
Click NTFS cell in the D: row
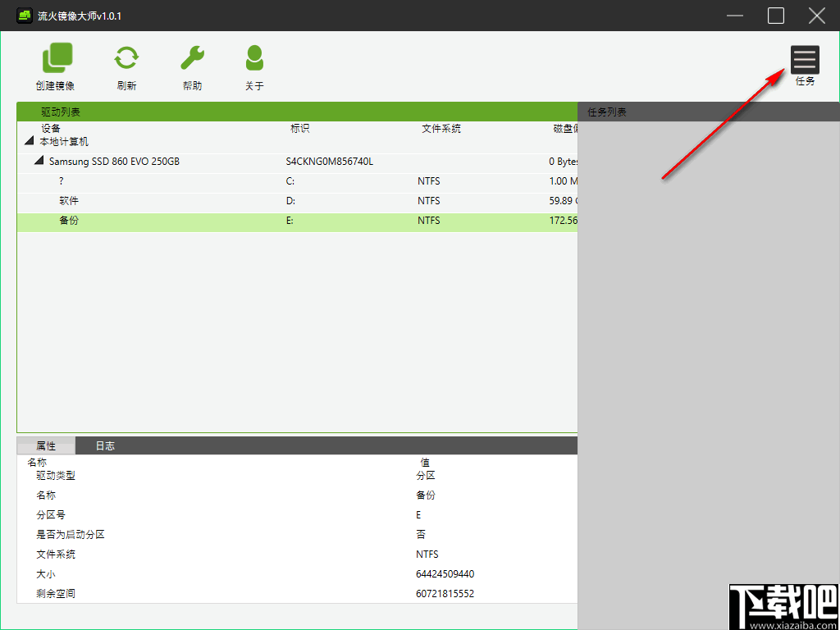[428, 202]
